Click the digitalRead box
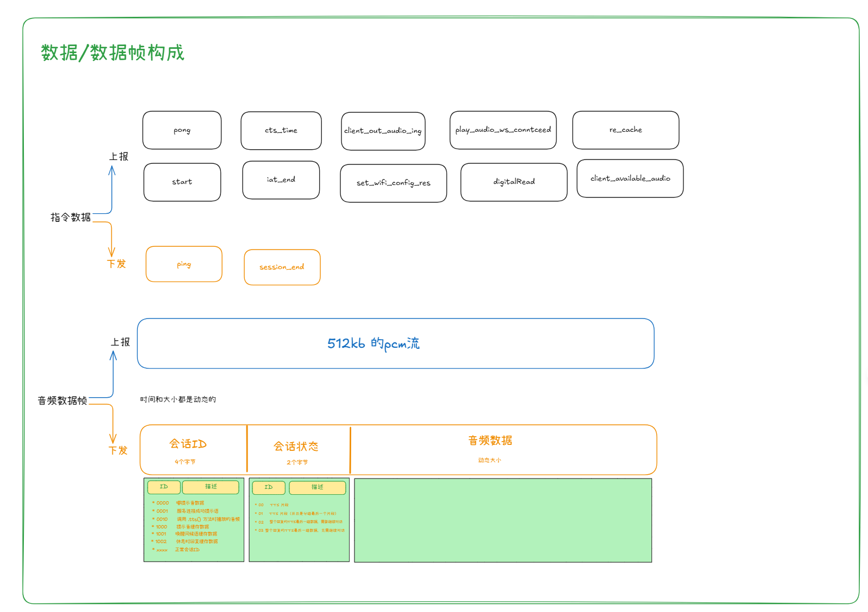This screenshot has width=868, height=612. [514, 182]
